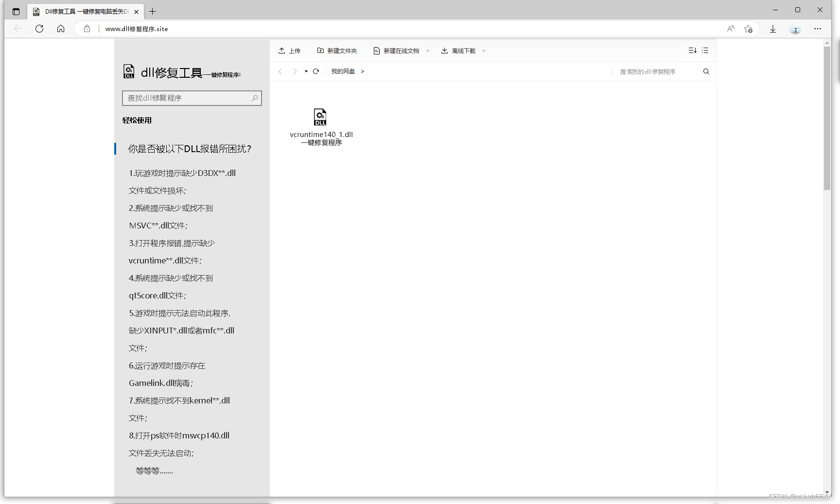Select the Dll修复工具 browser tab
Image resolution: width=840 pixels, height=504 pixels.
(86, 12)
